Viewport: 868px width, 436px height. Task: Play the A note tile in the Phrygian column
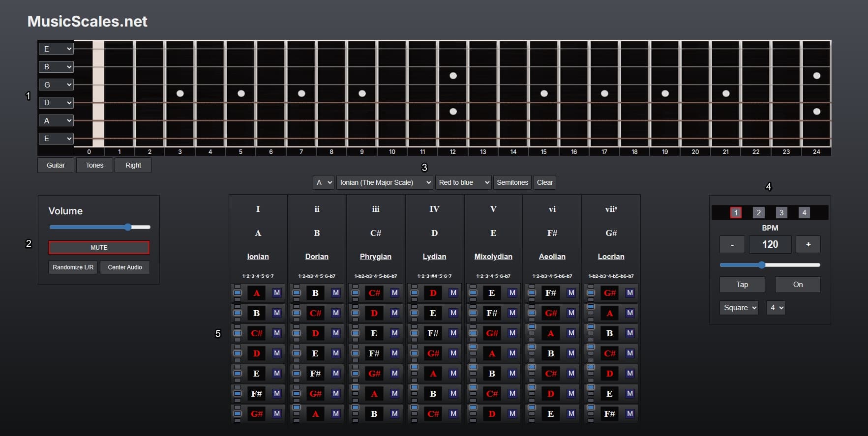[374, 394]
